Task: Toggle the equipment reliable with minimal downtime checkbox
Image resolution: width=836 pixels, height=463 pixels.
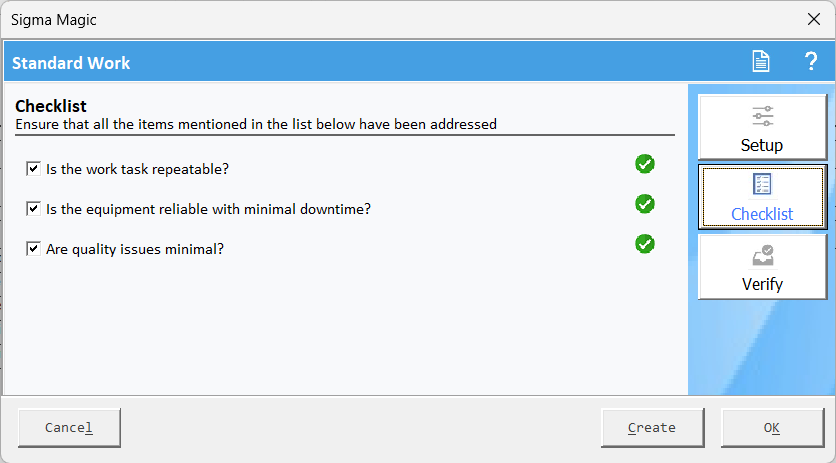Action: click(x=34, y=209)
